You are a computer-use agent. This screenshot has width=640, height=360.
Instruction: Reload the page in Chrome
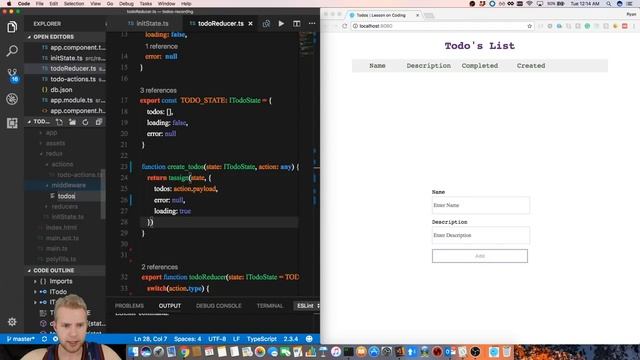pyautogui.click(x=344, y=26)
